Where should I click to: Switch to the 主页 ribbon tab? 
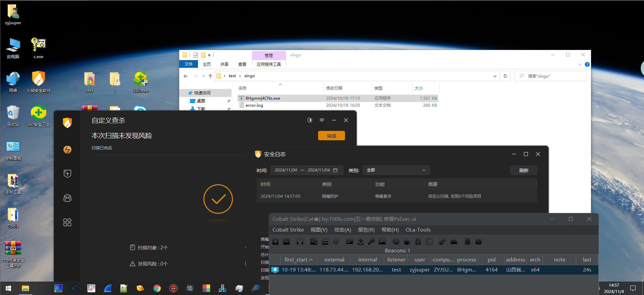pyautogui.click(x=207, y=64)
